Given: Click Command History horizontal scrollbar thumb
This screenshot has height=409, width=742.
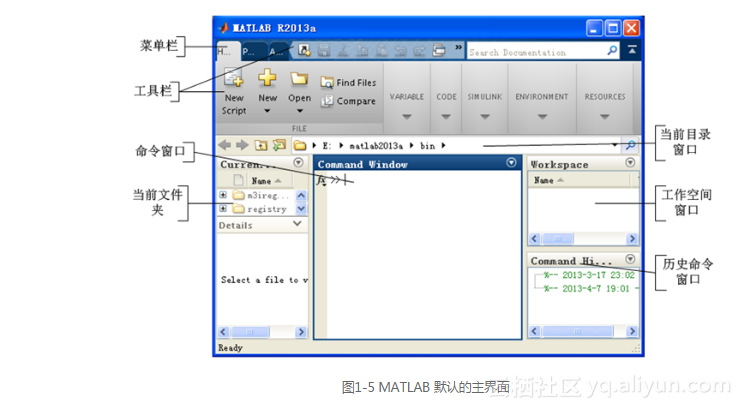Looking at the screenshot, I should tap(577, 331).
